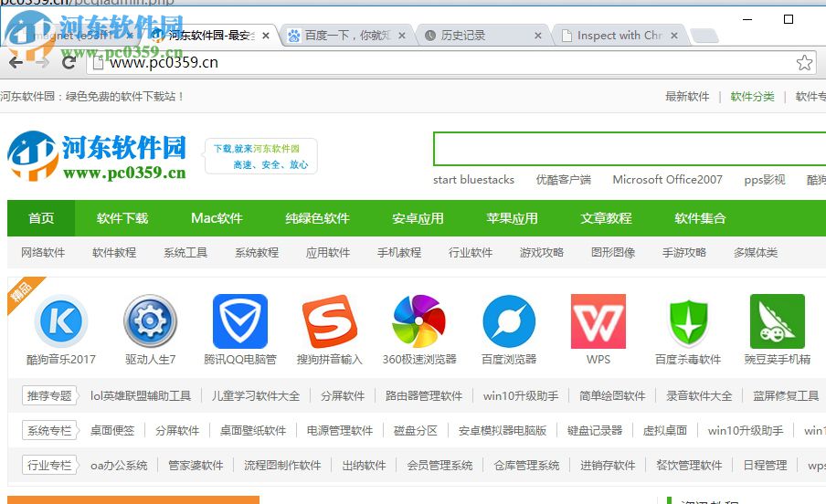This screenshot has height=504, width=826.
Task: Click the start bluestacks hot search
Action: pyautogui.click(x=473, y=180)
